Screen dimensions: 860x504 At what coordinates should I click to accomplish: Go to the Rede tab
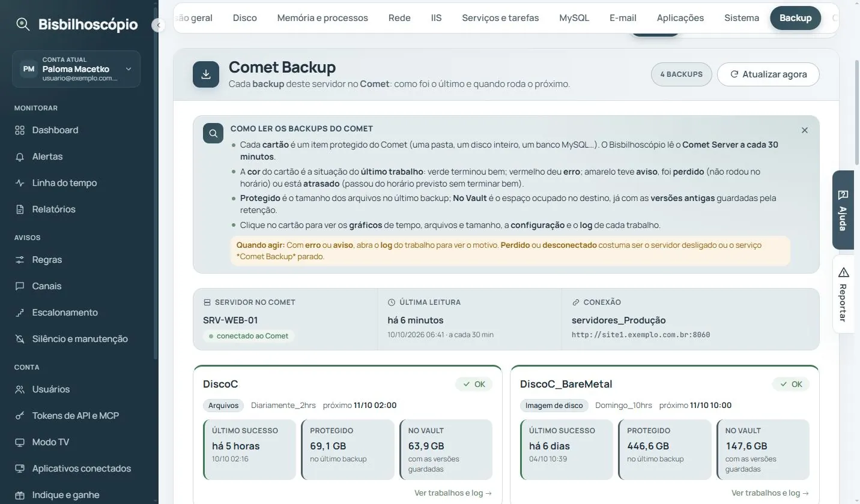399,18
